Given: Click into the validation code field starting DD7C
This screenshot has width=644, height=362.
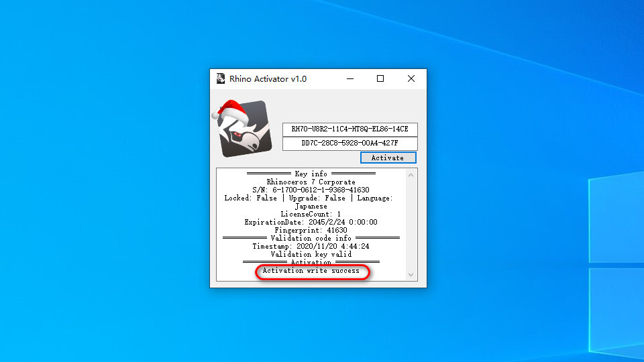Looking at the screenshot, I should (350, 143).
